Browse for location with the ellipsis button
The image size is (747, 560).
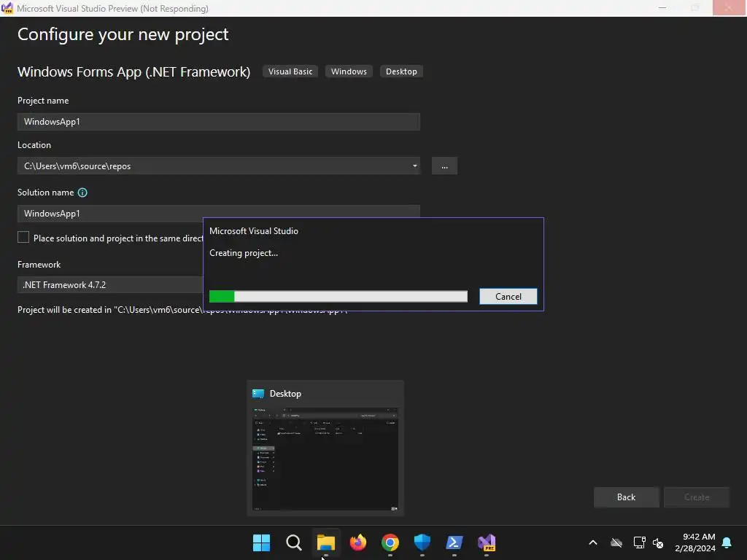tap(444, 166)
